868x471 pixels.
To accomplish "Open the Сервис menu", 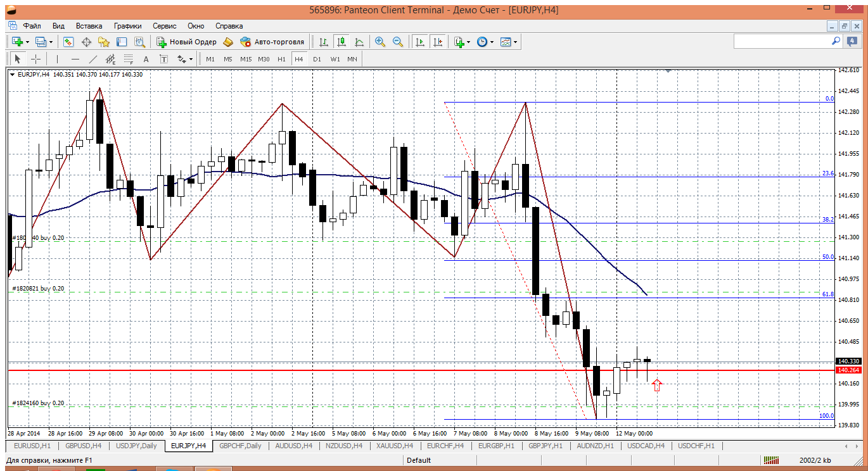I will coord(165,26).
